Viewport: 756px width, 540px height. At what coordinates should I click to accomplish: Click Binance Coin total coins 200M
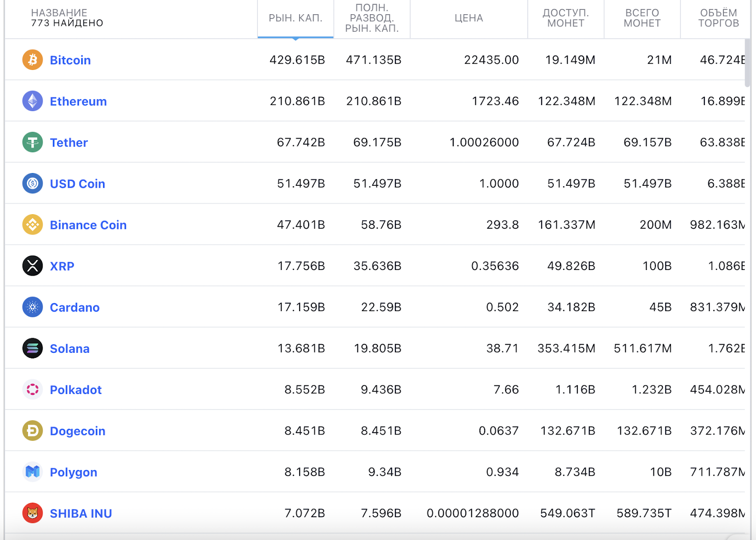(x=656, y=225)
